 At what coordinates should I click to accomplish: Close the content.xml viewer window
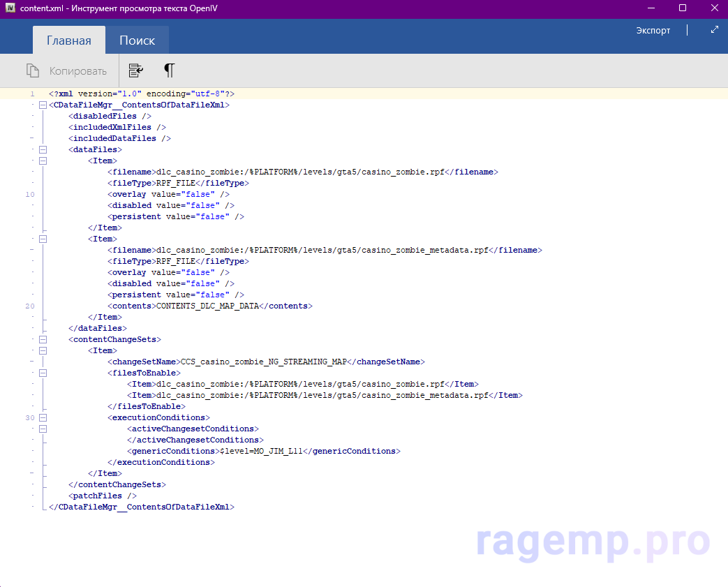[712, 8]
